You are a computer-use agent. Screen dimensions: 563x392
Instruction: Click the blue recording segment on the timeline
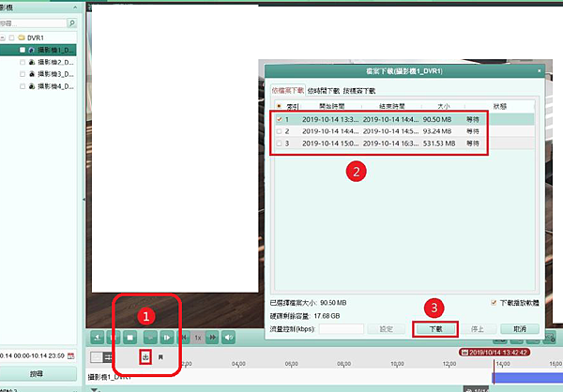[x=527, y=378]
